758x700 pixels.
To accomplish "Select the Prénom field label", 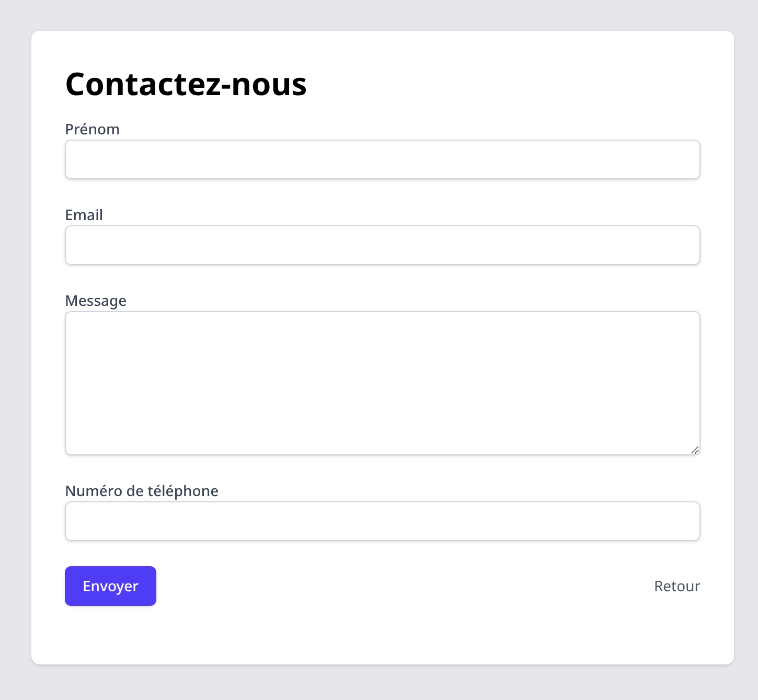I will [92, 129].
